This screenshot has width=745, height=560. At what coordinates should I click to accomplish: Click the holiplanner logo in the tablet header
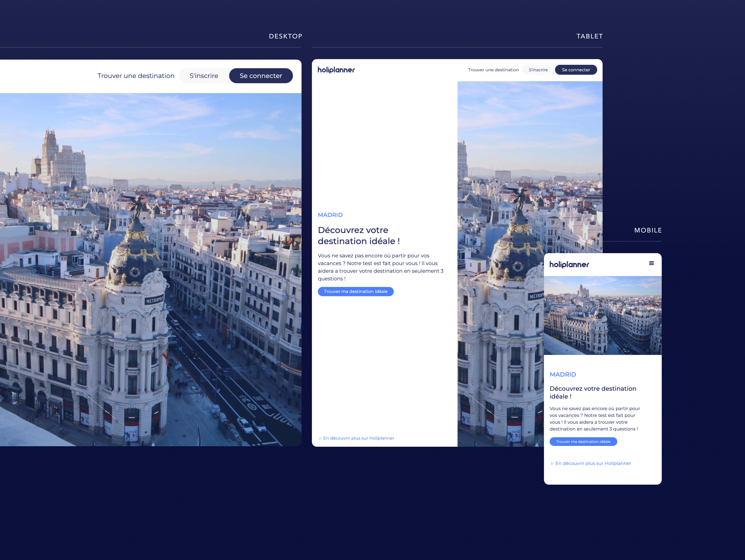pyautogui.click(x=337, y=70)
